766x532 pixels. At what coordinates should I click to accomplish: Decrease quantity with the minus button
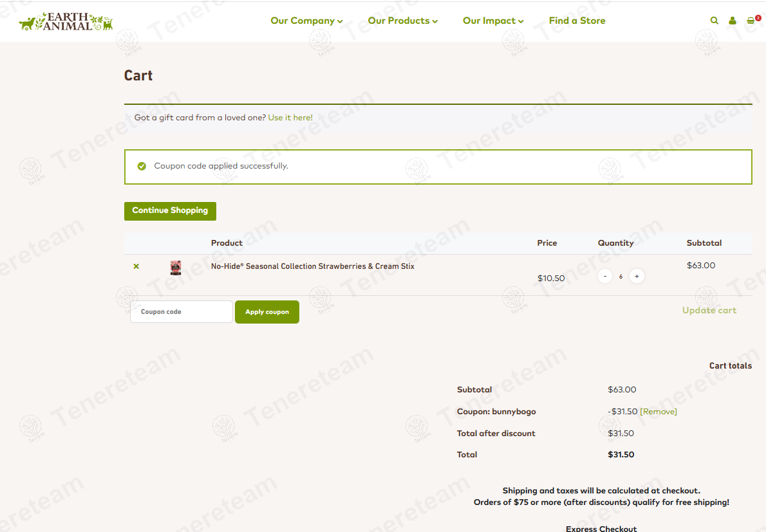pos(605,276)
